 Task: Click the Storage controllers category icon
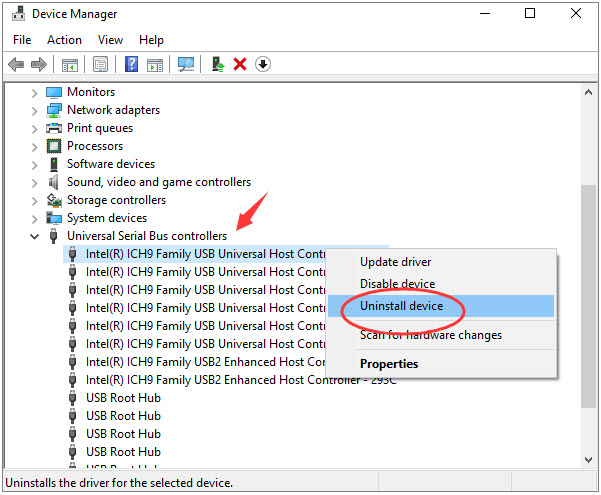(54, 200)
